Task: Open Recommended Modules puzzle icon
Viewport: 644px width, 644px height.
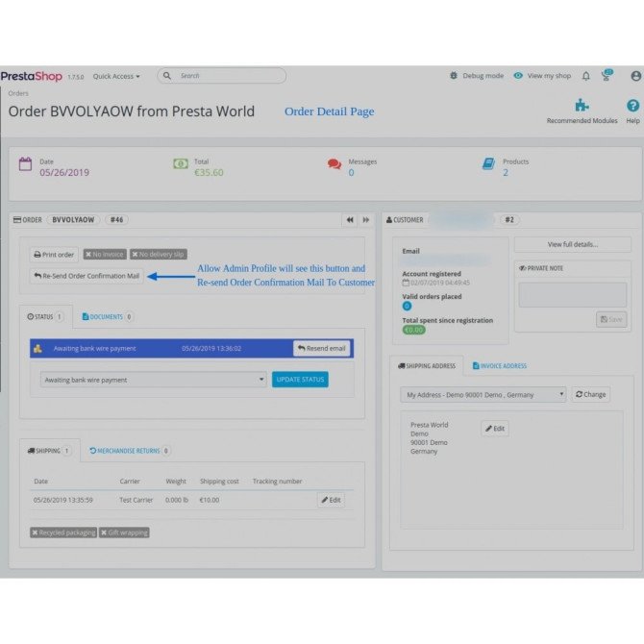Action: [x=582, y=106]
